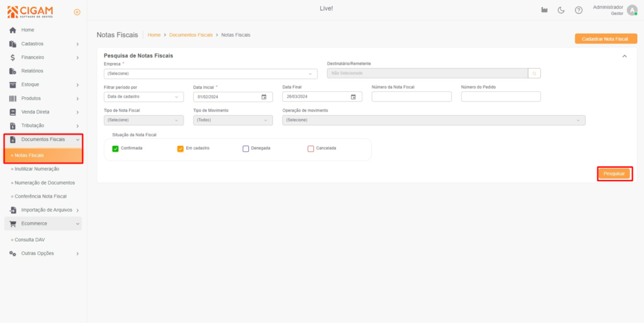Click the Destinatário/Remetente search magnifier icon

point(535,73)
